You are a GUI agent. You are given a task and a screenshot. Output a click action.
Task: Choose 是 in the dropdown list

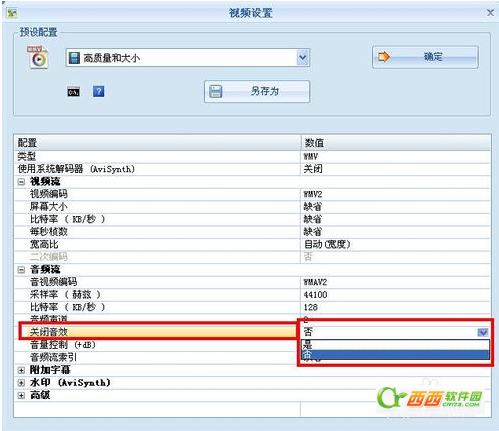395,345
